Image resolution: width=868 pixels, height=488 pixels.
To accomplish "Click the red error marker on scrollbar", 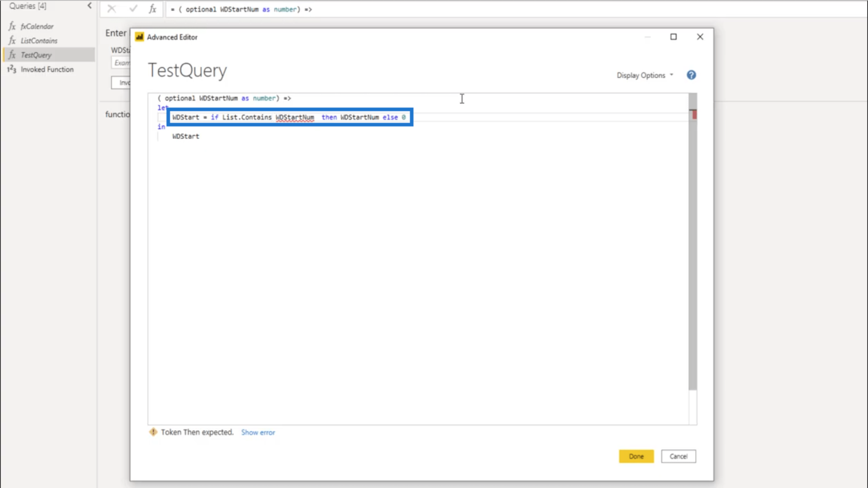I will (694, 114).
